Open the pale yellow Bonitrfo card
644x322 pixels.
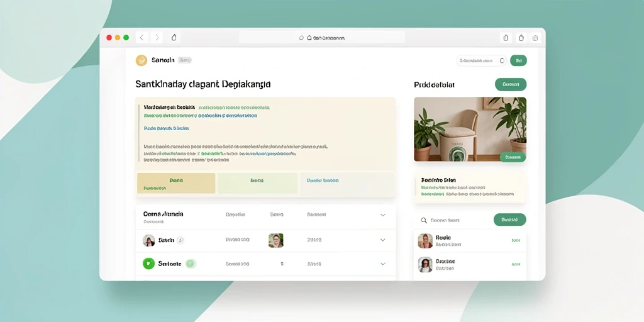(x=470, y=187)
